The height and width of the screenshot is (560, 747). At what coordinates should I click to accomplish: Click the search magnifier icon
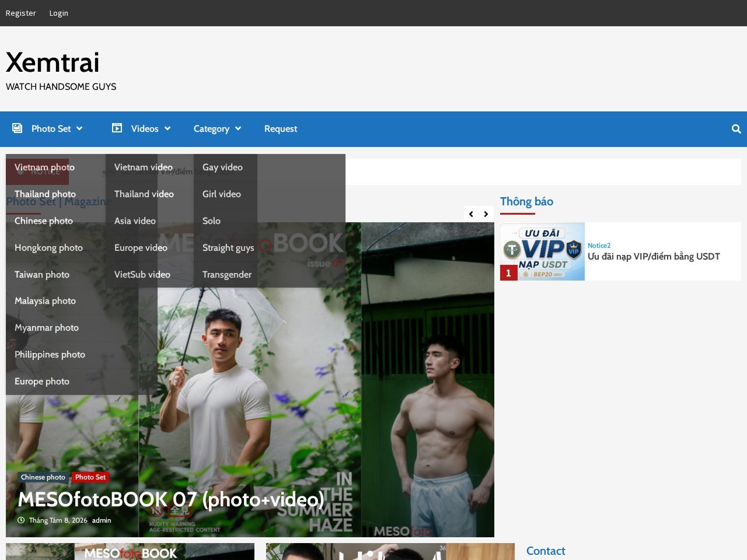pyautogui.click(x=736, y=129)
